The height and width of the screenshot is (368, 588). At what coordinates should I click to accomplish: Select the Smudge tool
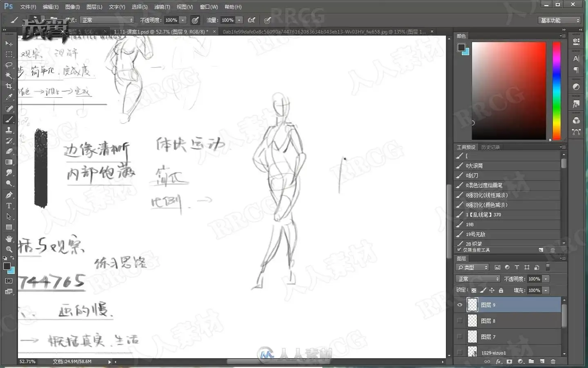9,173
